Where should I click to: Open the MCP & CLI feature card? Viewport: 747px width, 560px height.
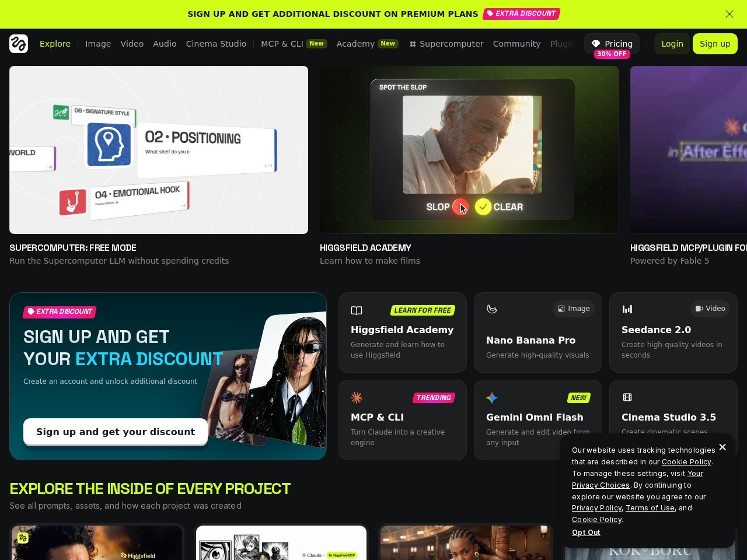[x=403, y=420]
